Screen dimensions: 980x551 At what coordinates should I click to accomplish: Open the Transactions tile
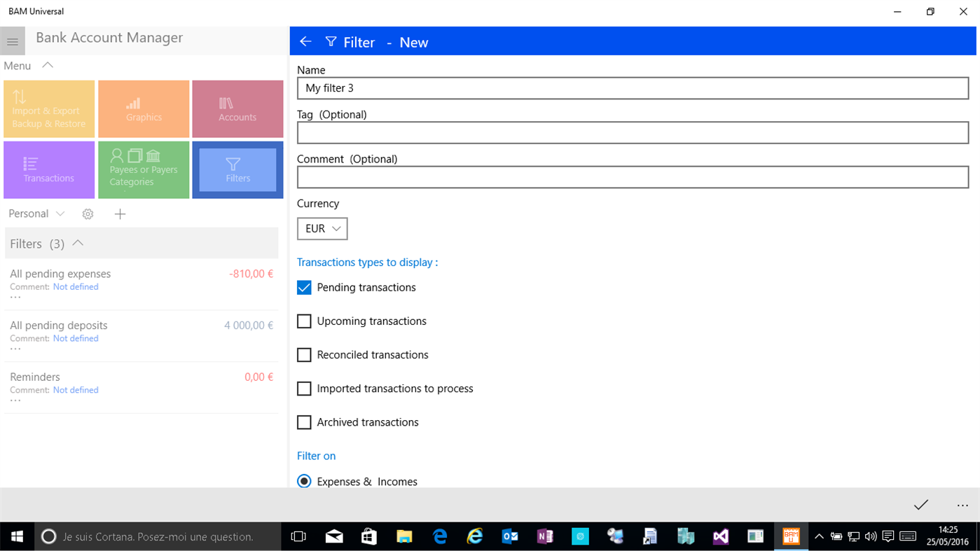pyautogui.click(x=48, y=169)
